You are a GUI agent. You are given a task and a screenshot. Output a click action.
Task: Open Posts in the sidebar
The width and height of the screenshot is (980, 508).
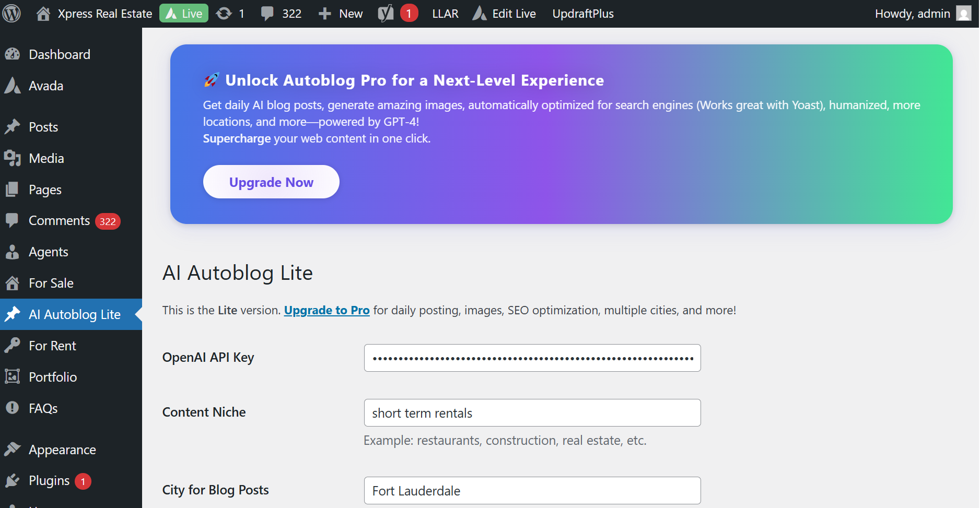click(43, 127)
